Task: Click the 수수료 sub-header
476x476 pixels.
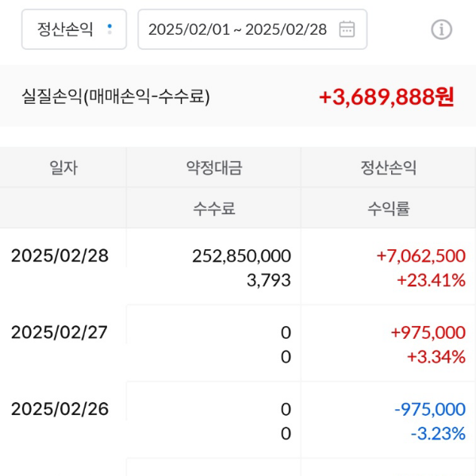Action: [214, 209]
